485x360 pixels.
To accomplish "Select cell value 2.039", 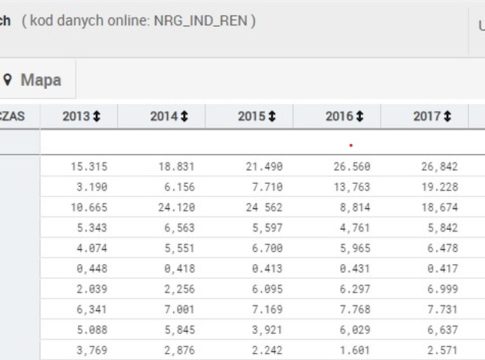I will pyautogui.click(x=92, y=289).
